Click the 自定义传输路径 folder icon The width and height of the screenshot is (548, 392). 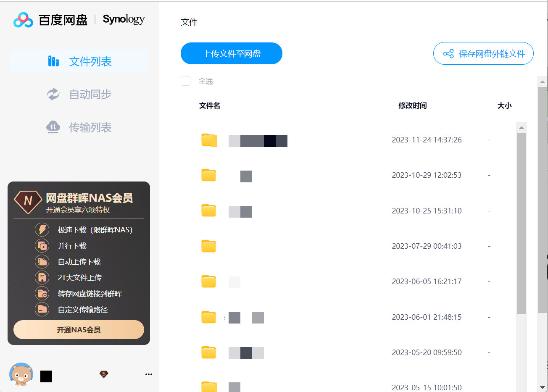[42, 310]
